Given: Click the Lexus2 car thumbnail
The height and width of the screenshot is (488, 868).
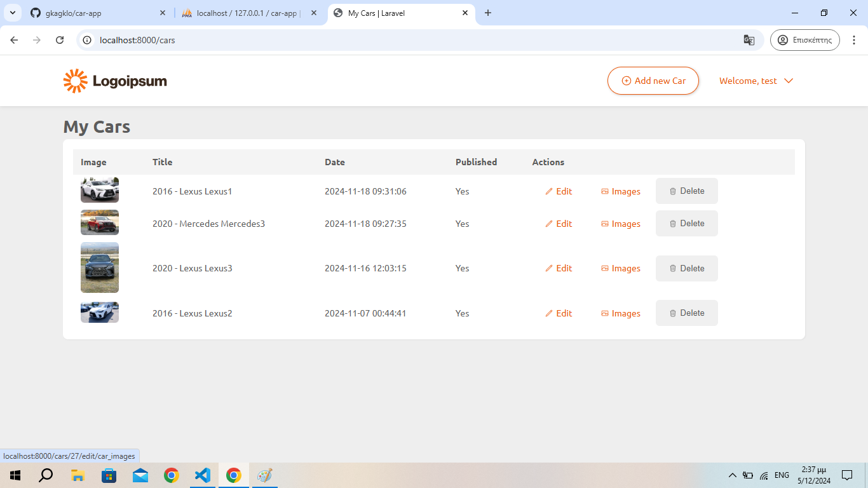Looking at the screenshot, I should tap(100, 312).
